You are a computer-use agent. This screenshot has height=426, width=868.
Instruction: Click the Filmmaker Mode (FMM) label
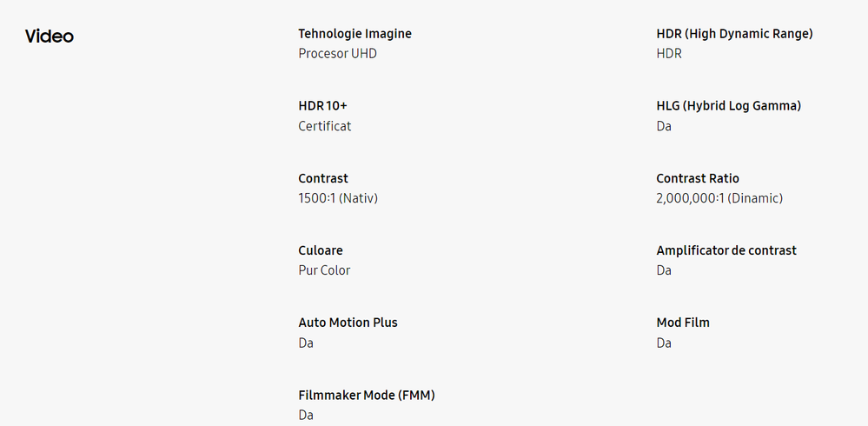[367, 396]
